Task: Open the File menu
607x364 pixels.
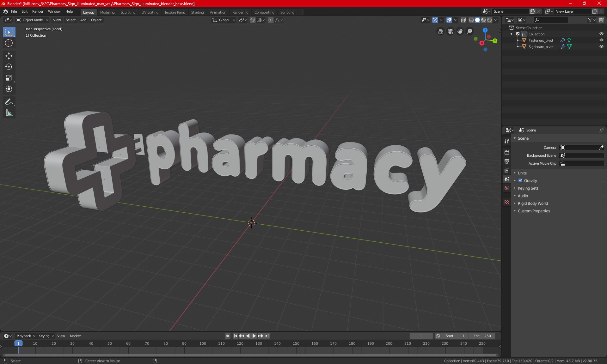Action: [14, 11]
